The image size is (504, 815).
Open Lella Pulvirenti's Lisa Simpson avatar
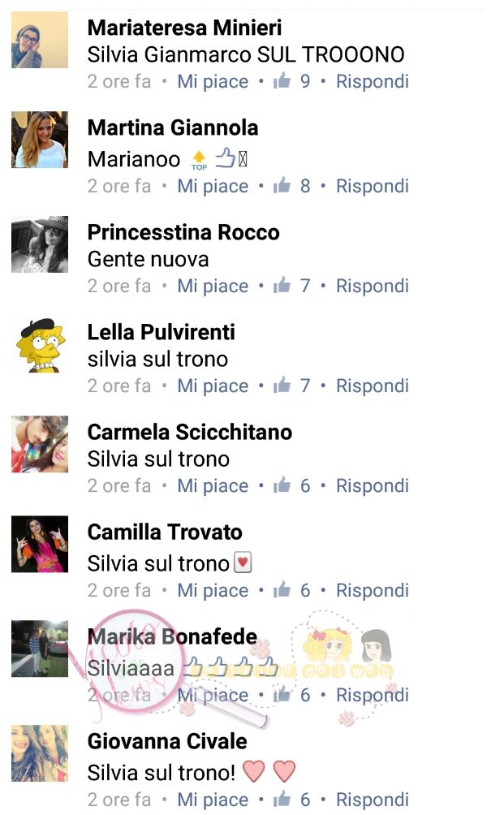[x=40, y=344]
